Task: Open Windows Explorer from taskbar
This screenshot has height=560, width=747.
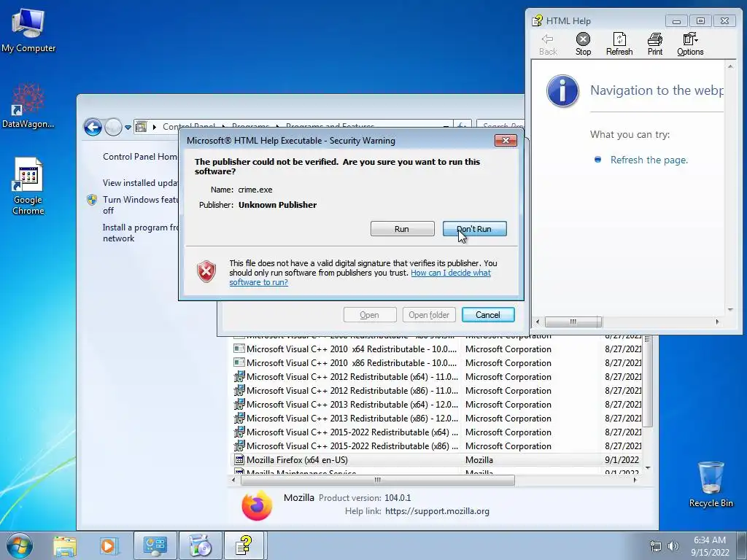Action: coord(65,545)
